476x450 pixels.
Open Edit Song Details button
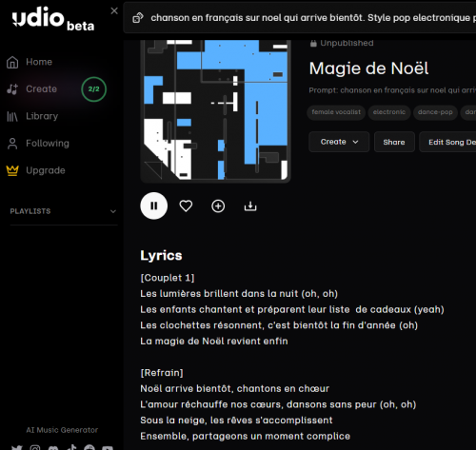[x=447, y=142]
